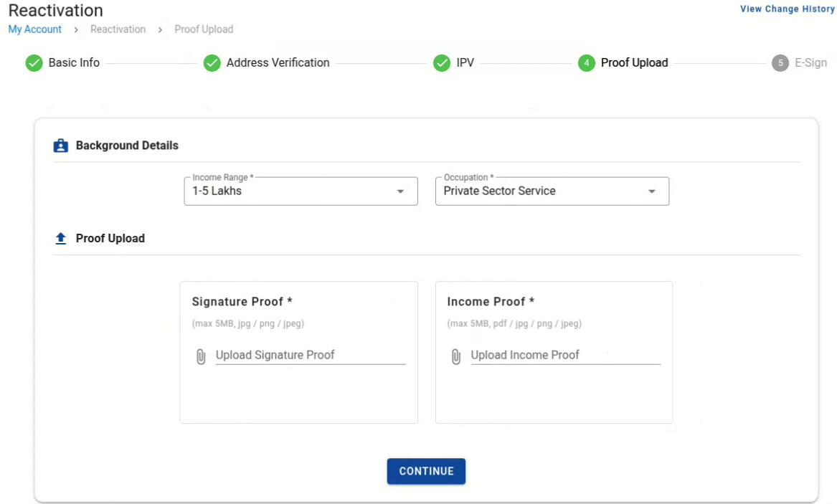Go to the Address Verification step
This screenshot has width=837, height=504.
pyautogui.click(x=278, y=63)
